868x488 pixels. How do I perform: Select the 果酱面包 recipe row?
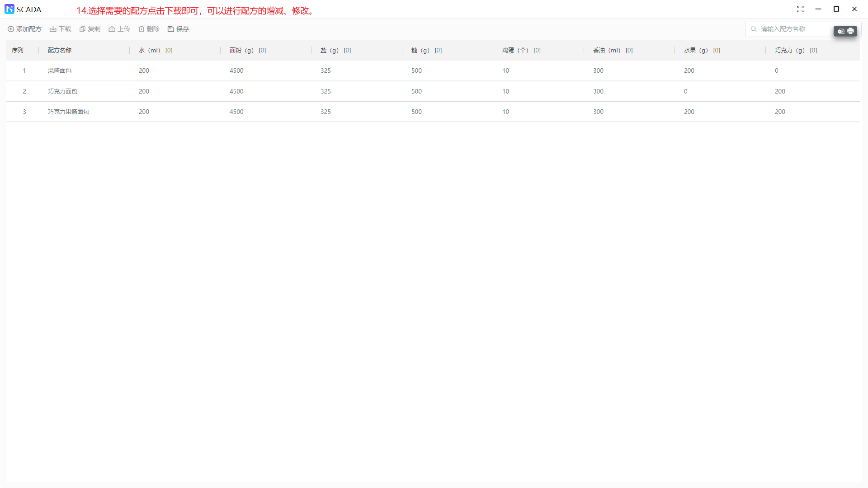[60, 70]
